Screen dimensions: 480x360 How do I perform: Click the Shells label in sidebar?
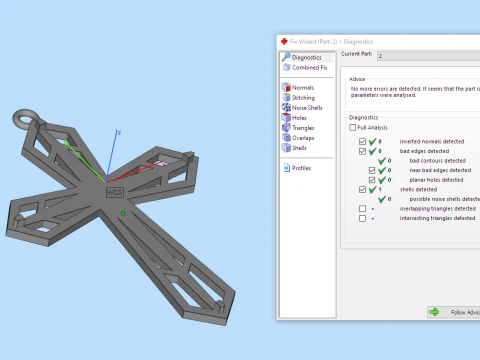click(x=299, y=148)
